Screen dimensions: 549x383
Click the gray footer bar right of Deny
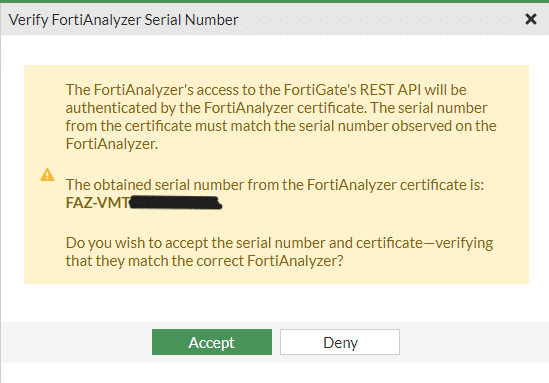pos(474,342)
